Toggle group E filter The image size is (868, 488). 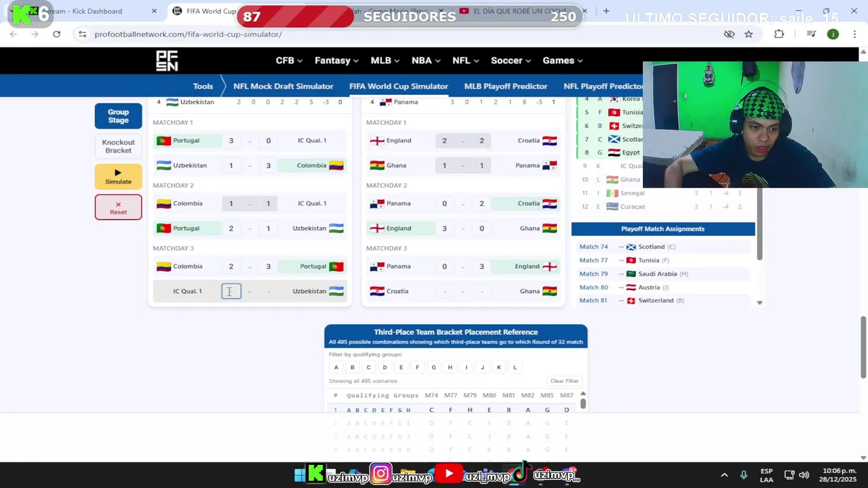click(401, 367)
